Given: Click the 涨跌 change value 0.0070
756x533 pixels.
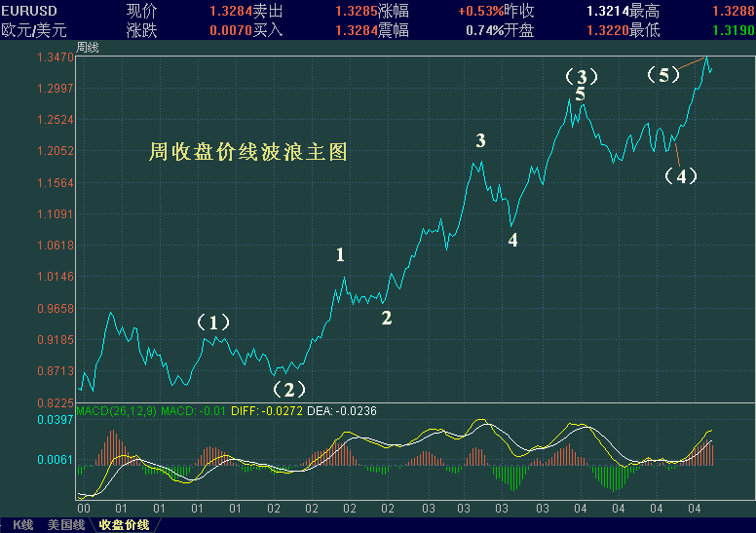Looking at the screenshot, I should pos(231,30).
